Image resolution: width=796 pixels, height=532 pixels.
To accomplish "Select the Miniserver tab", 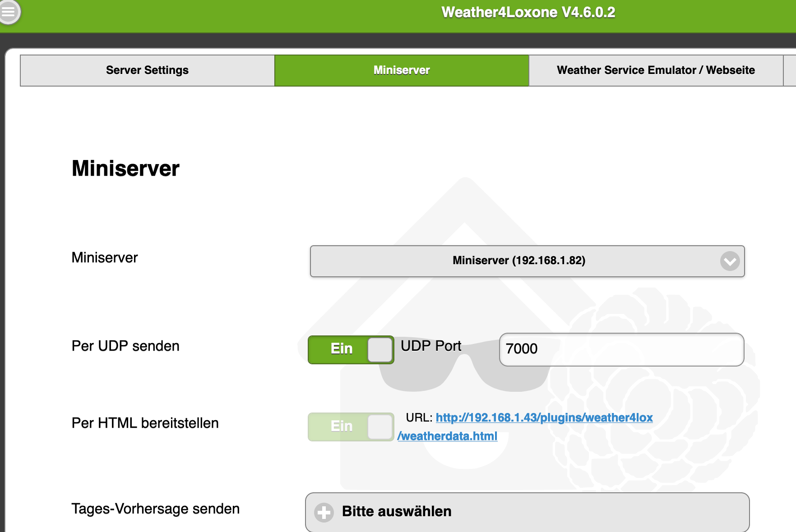I will 402,70.
